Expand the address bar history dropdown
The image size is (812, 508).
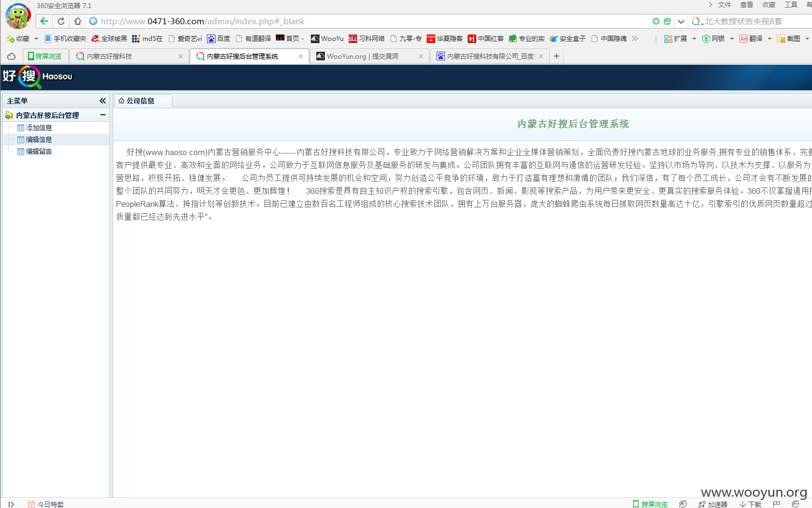[x=681, y=21]
